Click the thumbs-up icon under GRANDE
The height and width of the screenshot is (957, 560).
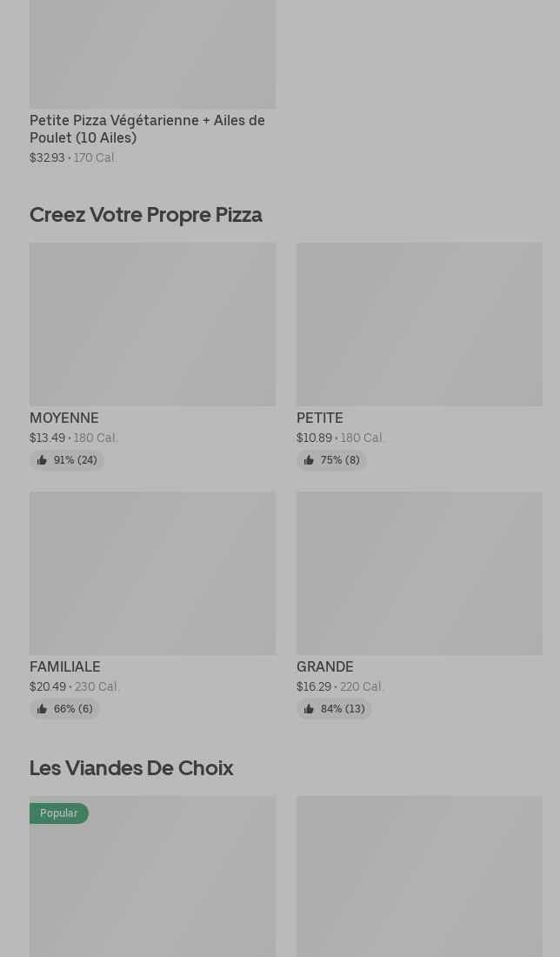click(309, 708)
